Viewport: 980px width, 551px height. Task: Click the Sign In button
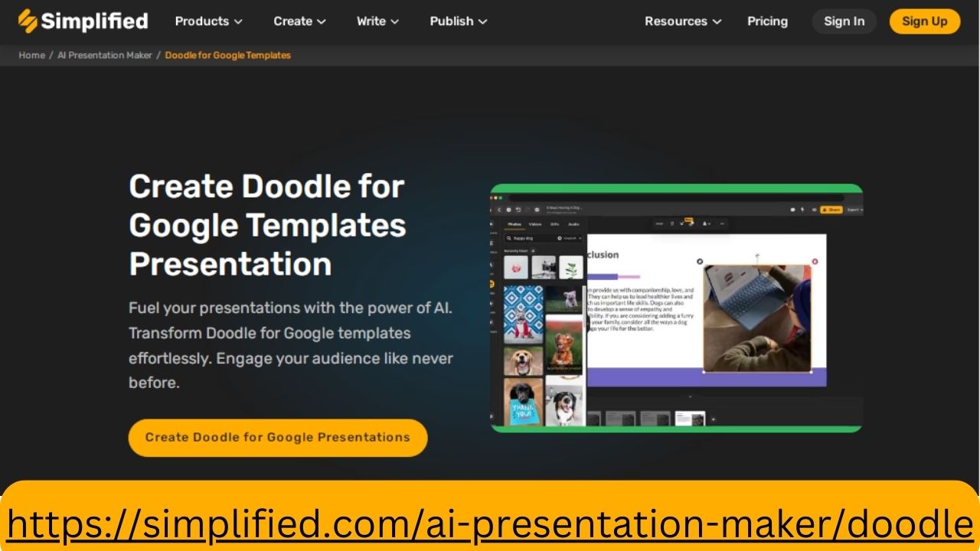tap(844, 21)
